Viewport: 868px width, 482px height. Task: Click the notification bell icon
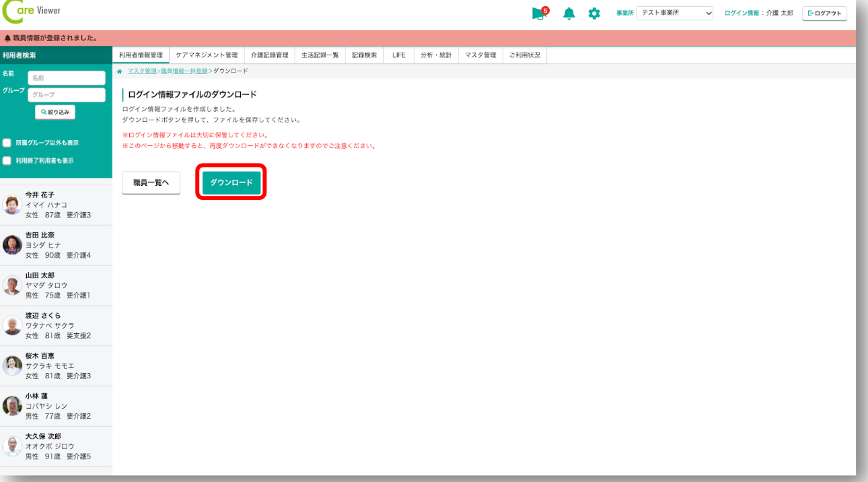point(569,13)
